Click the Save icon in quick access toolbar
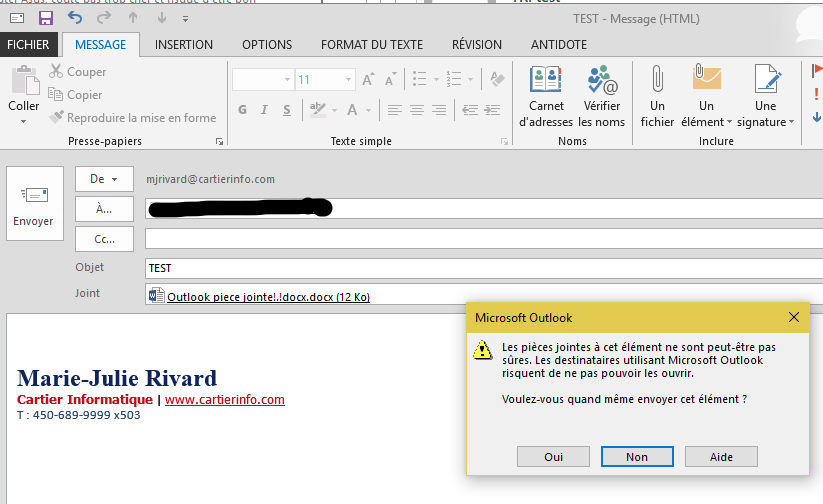Viewport: 823px width, 504px height. point(46,18)
